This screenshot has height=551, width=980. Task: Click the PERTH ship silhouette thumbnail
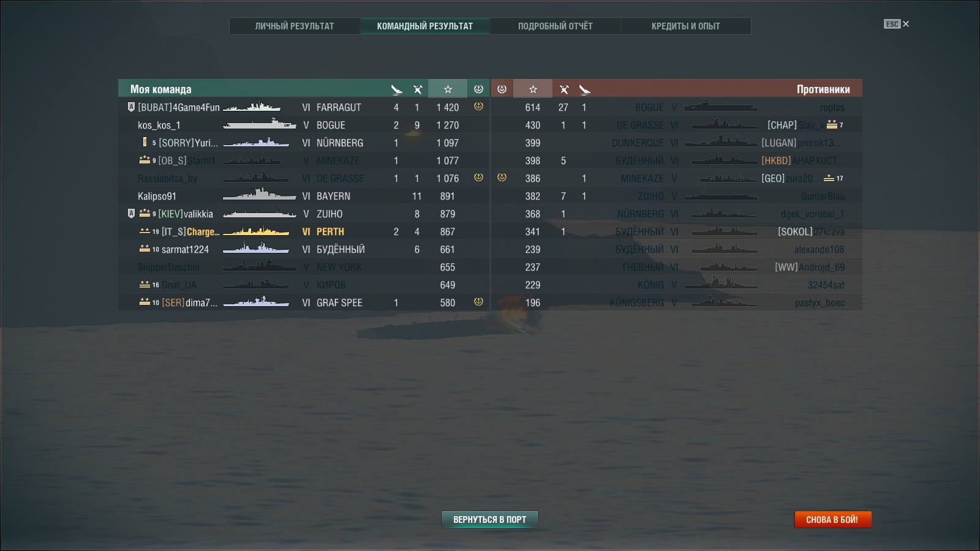point(256,231)
